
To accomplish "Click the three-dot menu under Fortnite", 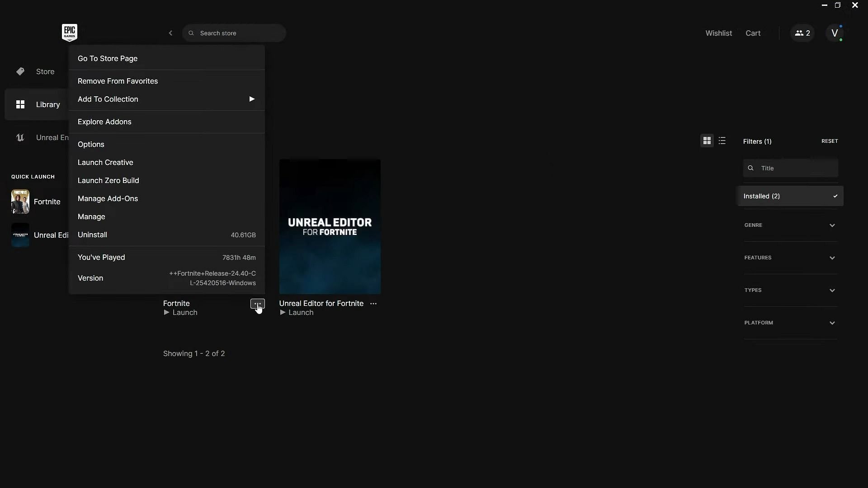I will coord(258,304).
